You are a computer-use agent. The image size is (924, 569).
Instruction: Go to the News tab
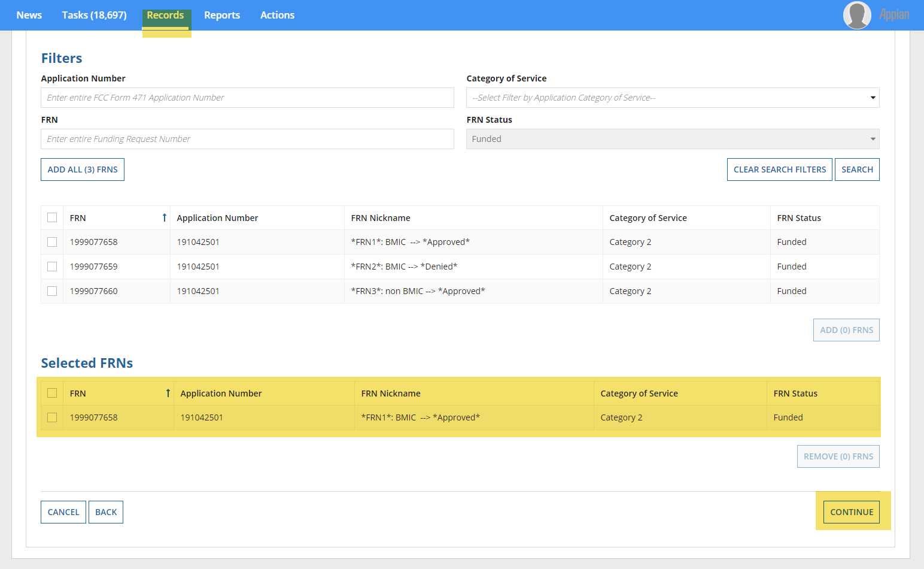pyautogui.click(x=29, y=15)
